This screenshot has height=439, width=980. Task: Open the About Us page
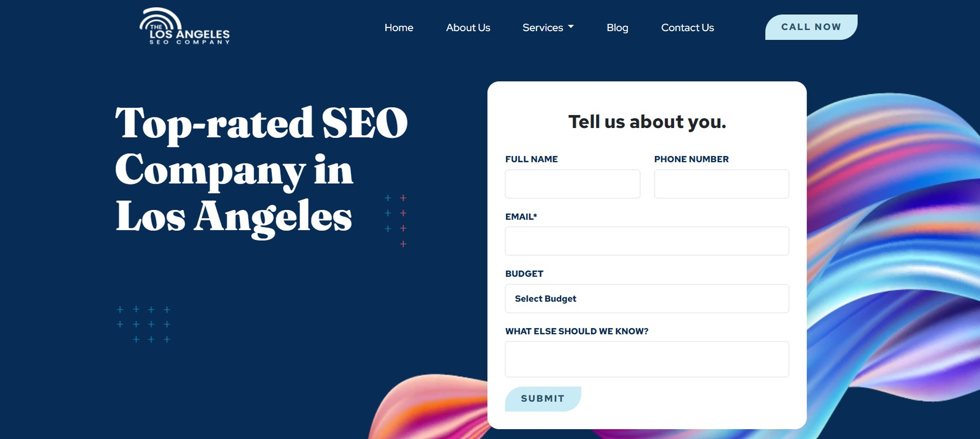tap(468, 28)
